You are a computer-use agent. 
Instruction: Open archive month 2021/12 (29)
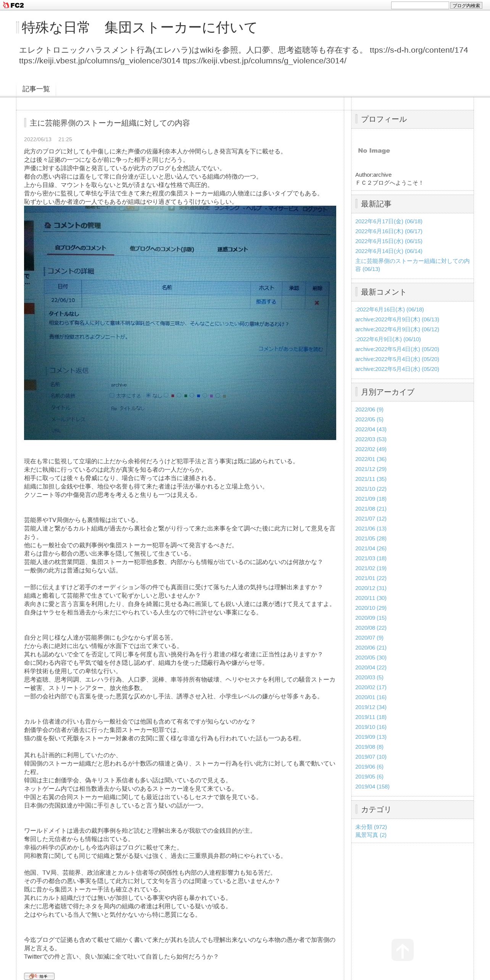pos(371,469)
